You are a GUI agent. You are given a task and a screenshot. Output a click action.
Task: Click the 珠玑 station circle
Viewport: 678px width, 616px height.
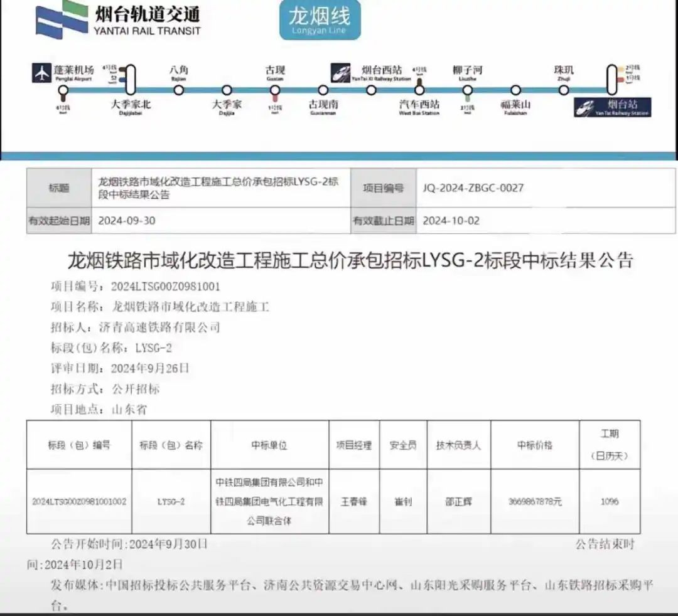tap(564, 90)
